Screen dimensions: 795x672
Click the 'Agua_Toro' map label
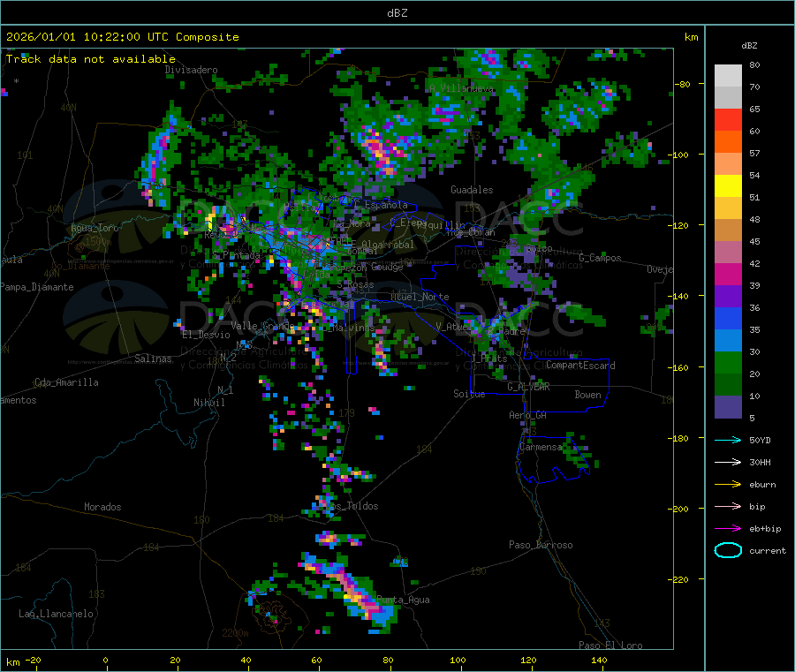tap(95, 228)
